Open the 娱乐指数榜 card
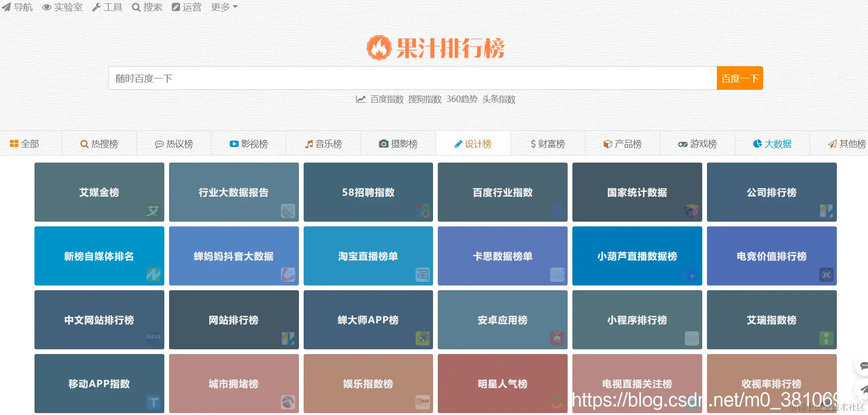Image resolution: width=868 pixels, height=415 pixels. tap(368, 383)
